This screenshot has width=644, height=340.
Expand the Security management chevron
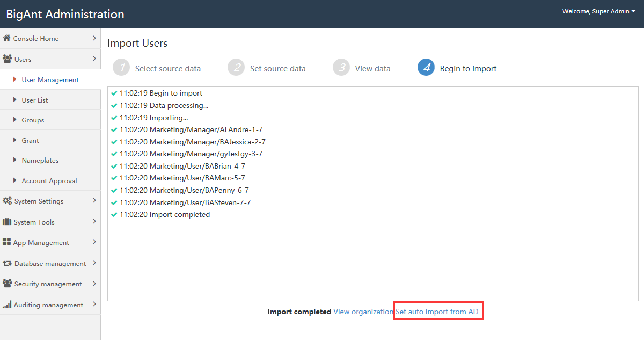[94, 284]
